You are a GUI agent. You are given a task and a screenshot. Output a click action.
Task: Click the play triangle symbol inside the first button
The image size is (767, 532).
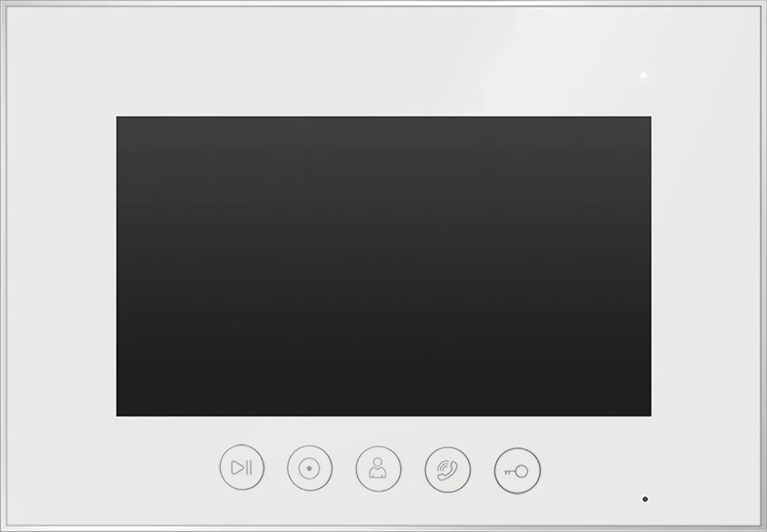[x=237, y=467]
